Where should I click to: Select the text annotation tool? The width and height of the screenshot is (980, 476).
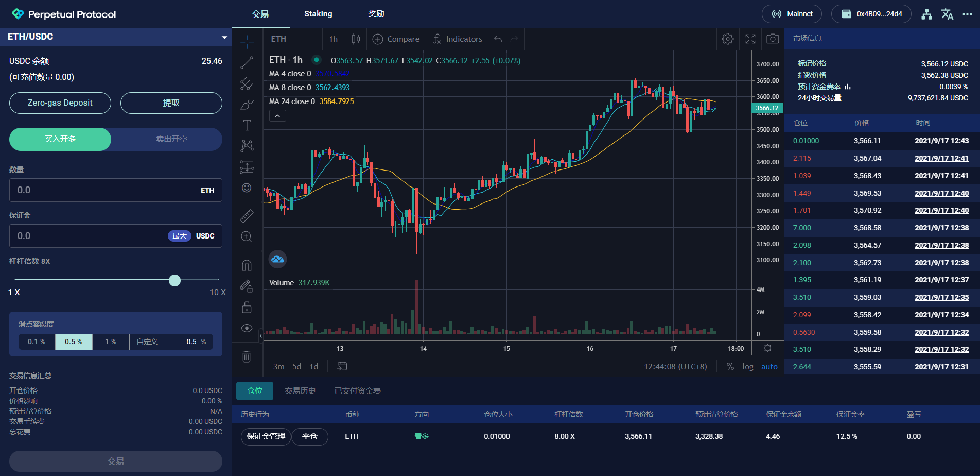(247, 125)
